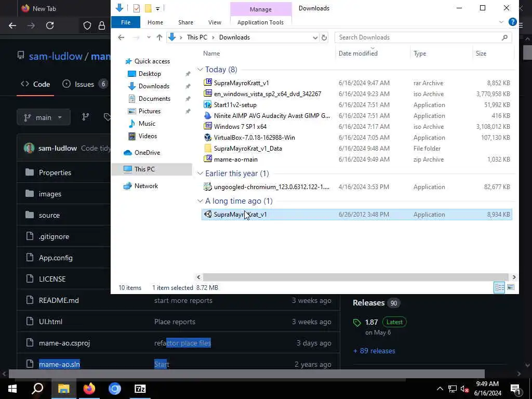The height and width of the screenshot is (399, 532).
Task: Show hidden system tray icons
Action: (x=440, y=389)
